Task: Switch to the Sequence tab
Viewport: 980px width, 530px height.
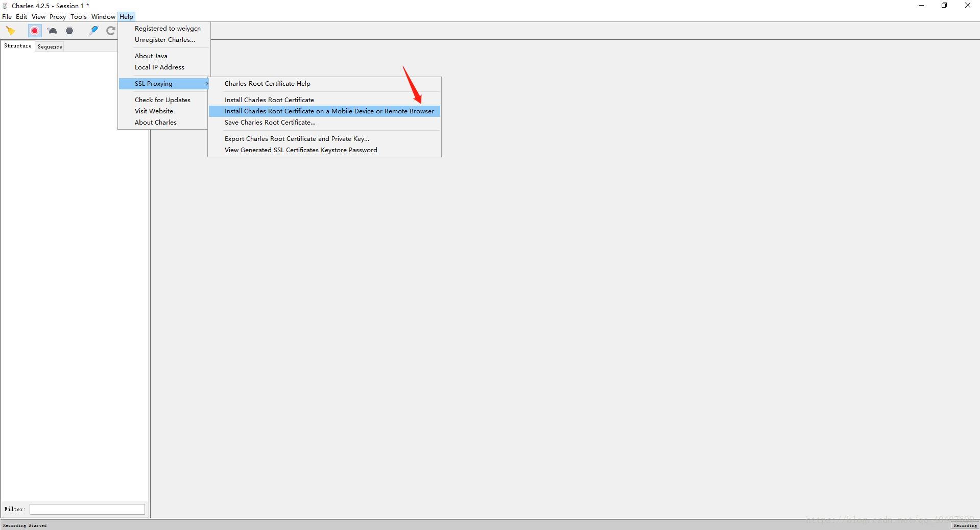Action: 50,46
